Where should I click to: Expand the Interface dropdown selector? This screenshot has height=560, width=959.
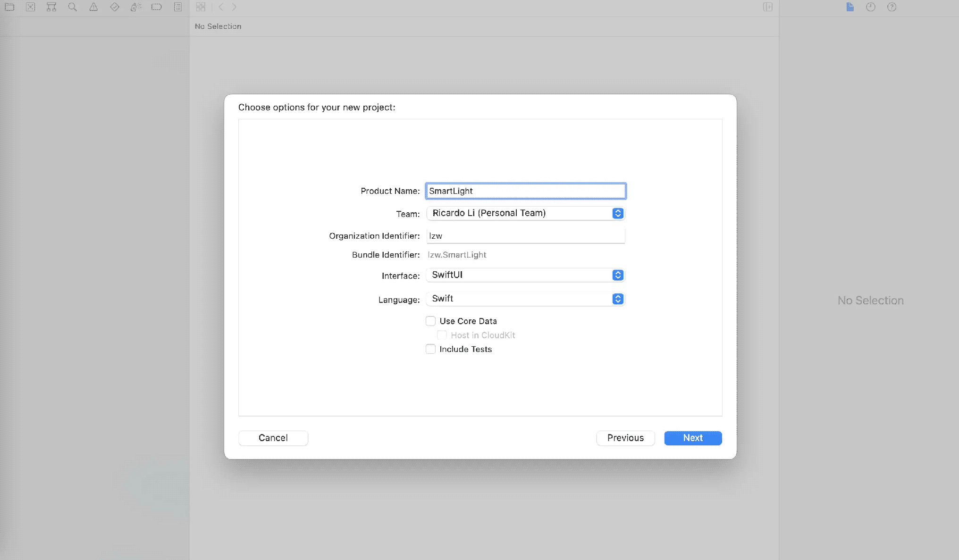pos(618,275)
